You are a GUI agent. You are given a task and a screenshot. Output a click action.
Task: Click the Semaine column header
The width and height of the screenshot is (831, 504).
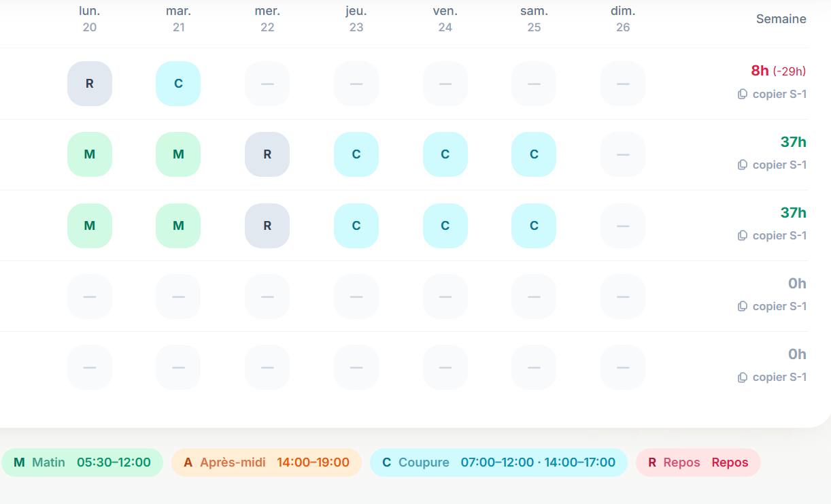point(781,18)
